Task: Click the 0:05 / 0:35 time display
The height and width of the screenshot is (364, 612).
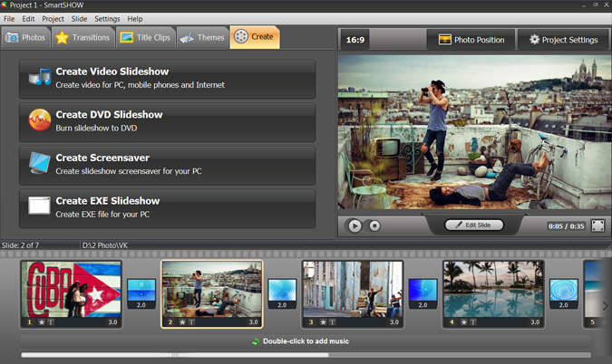Action: (567, 226)
